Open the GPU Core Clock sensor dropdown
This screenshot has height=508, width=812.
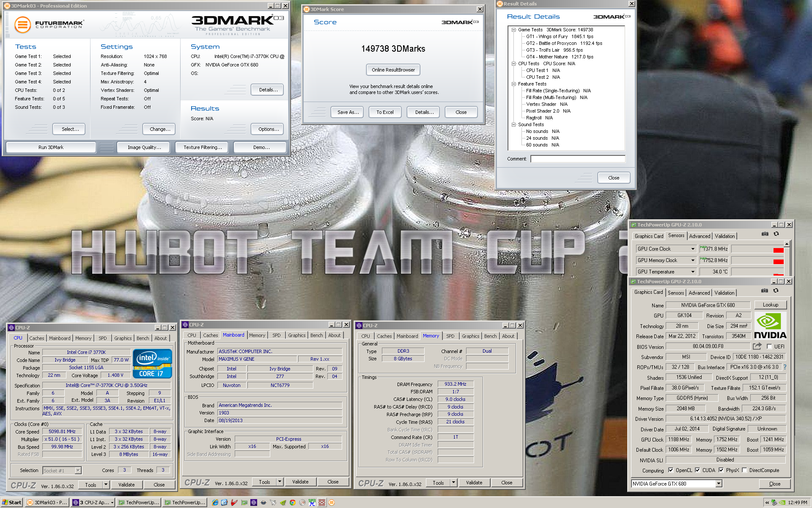[x=693, y=249]
